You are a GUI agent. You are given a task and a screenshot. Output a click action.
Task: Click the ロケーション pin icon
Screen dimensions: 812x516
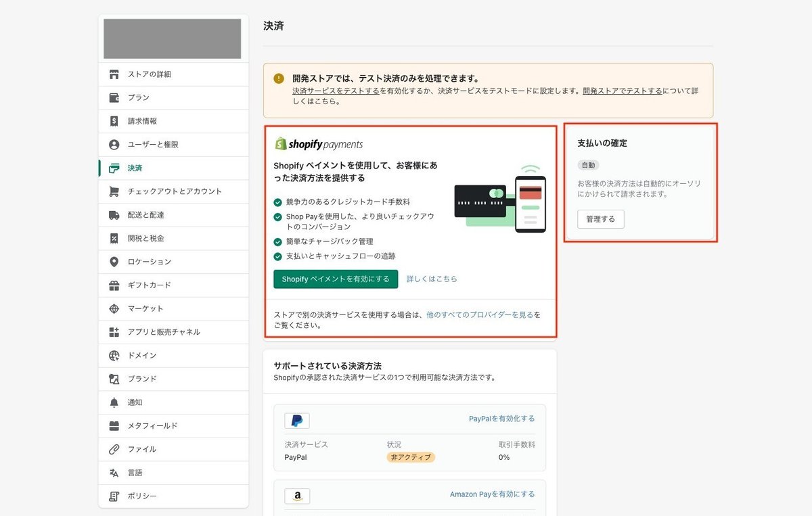(x=114, y=262)
